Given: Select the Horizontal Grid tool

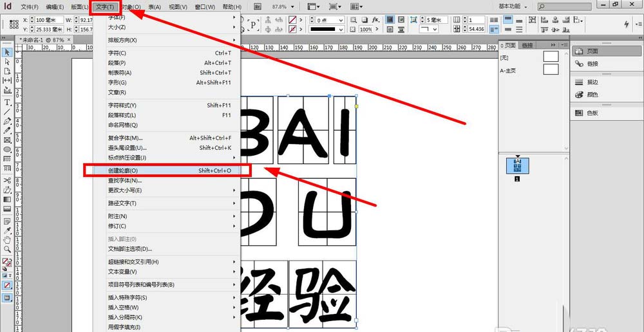Looking at the screenshot, I should (x=7, y=159).
